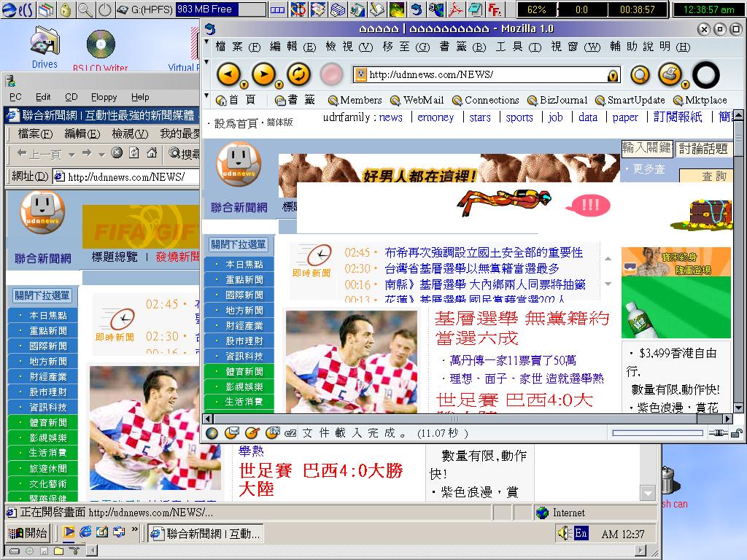Click the WebMail bookmark in Mozilla
Image resolution: width=747 pixels, height=560 pixels.
coord(417,100)
